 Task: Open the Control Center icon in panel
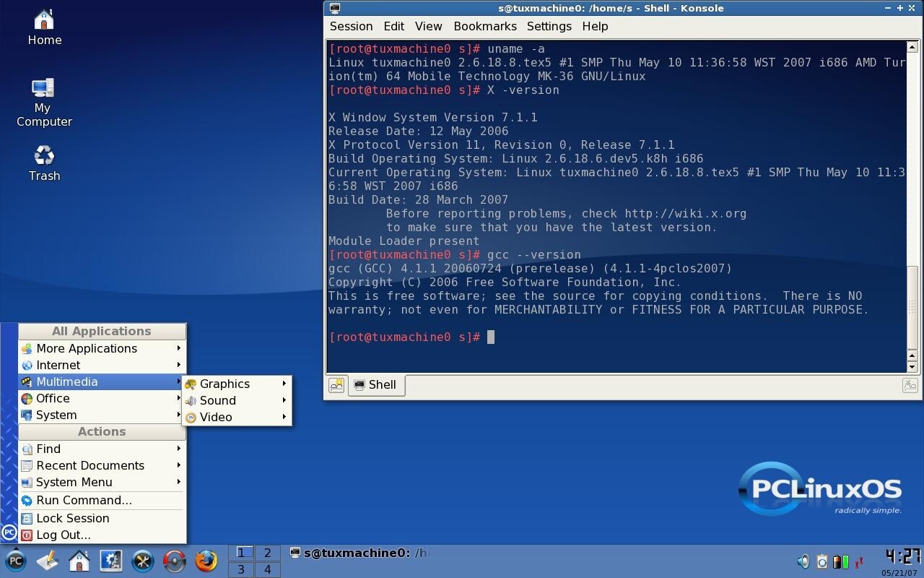click(110, 561)
